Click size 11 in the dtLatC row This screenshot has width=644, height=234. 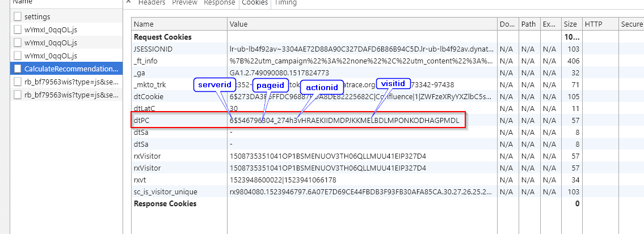tap(575, 109)
